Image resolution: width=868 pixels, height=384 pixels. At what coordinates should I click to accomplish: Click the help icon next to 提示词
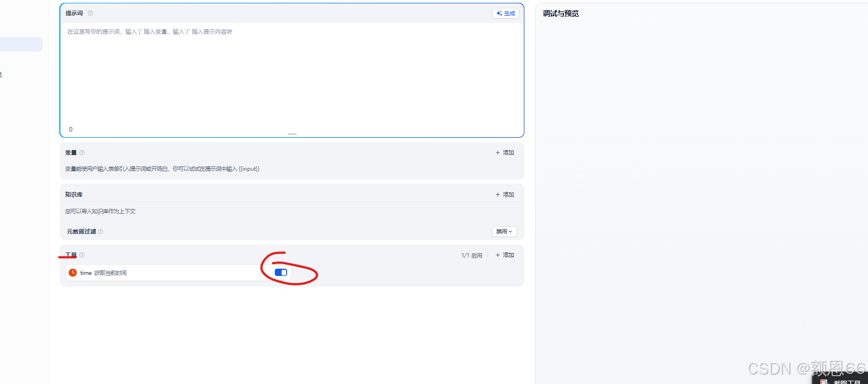pos(91,13)
